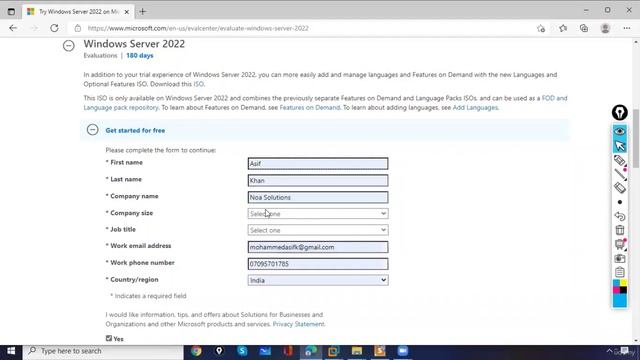Pick the black color swatch
The width and height of the screenshot is (640, 360).
623,290
